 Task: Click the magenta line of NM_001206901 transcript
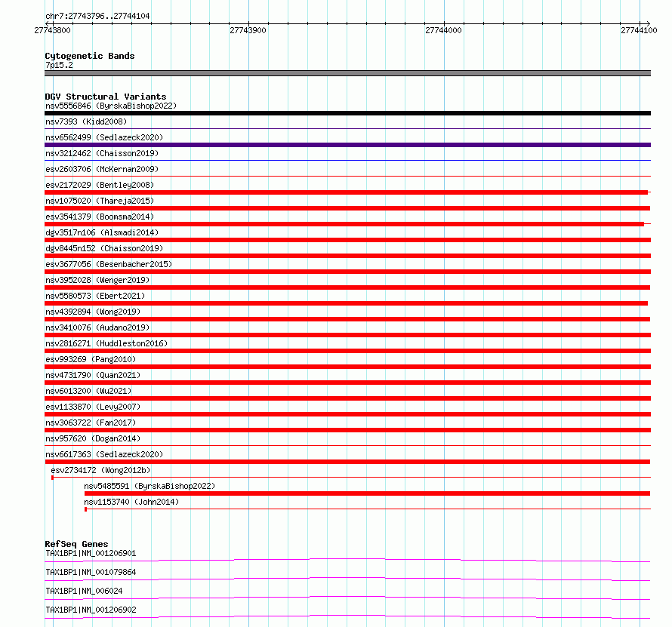coord(347,560)
